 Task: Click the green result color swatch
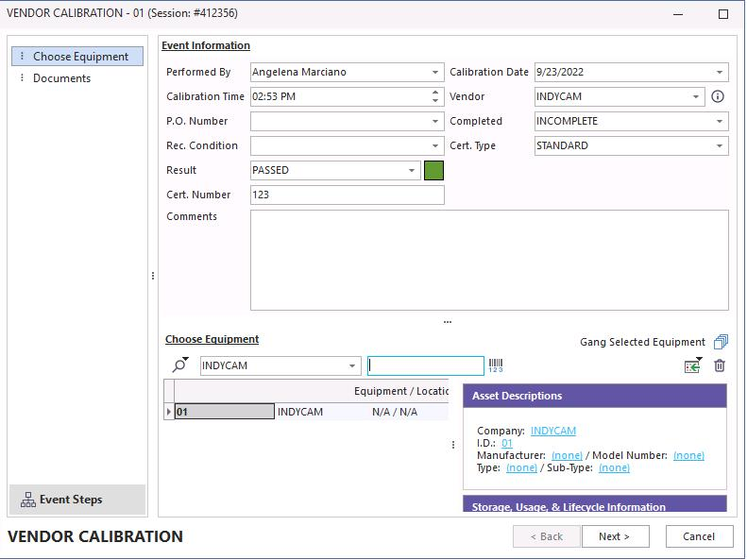pyautogui.click(x=433, y=171)
